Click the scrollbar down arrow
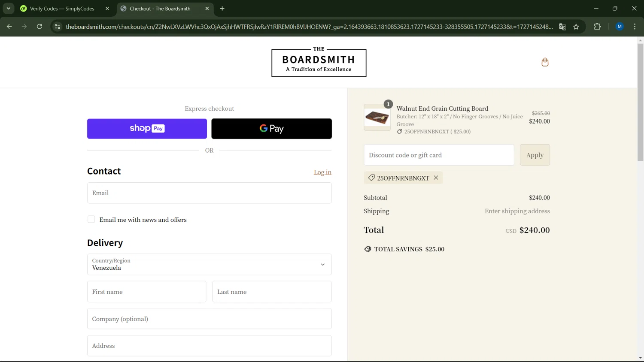 click(x=640, y=358)
